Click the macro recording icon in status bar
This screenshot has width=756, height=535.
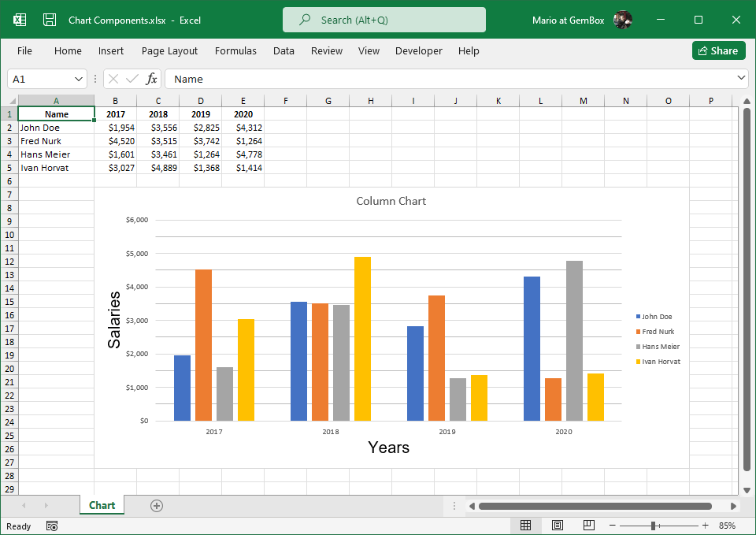52,526
